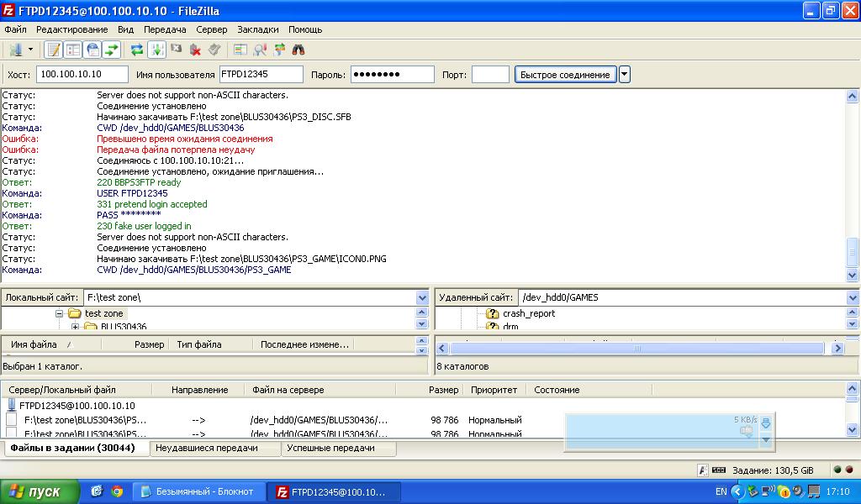Screen dimensions: 861x504
Task: Open the Site Manager from the toolbar
Action: (x=16, y=50)
